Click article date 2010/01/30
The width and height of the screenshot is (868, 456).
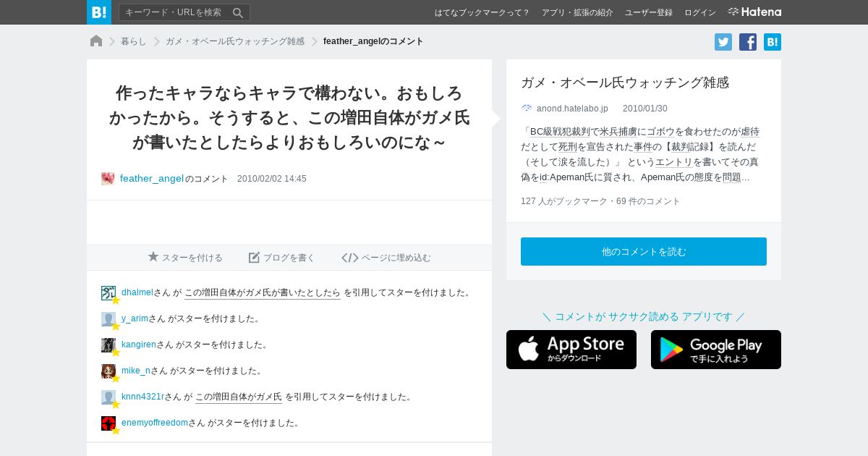645,109
